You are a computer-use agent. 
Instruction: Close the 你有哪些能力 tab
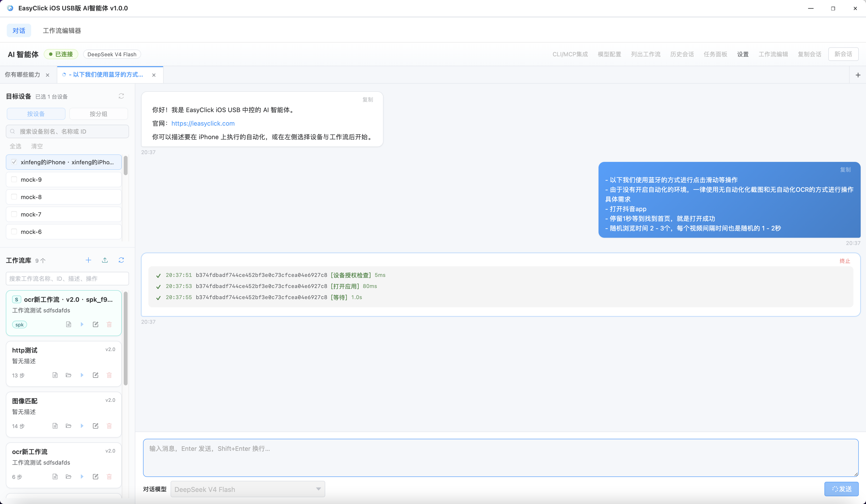(x=47, y=75)
